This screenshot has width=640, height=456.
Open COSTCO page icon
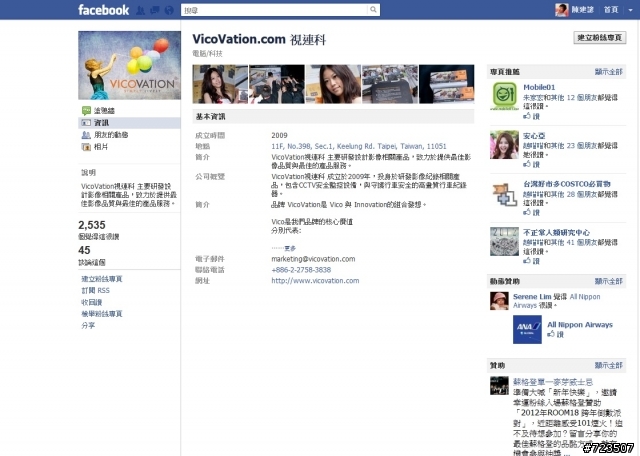coord(504,194)
